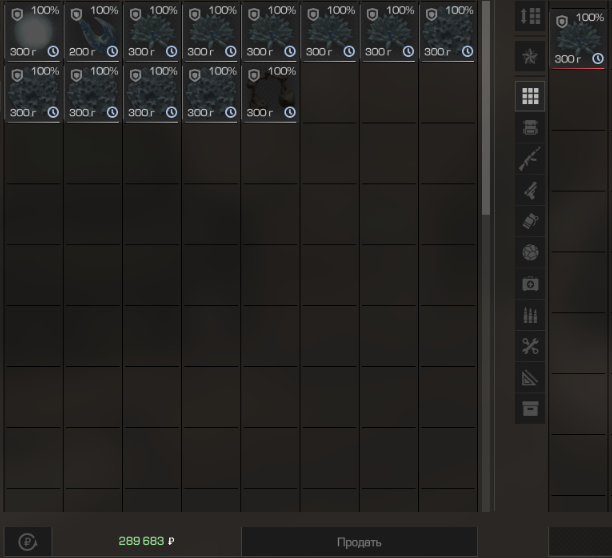The width and height of the screenshot is (612, 558).
Task: Select the green-underlined fan-shaped item
Action: pos(152,32)
